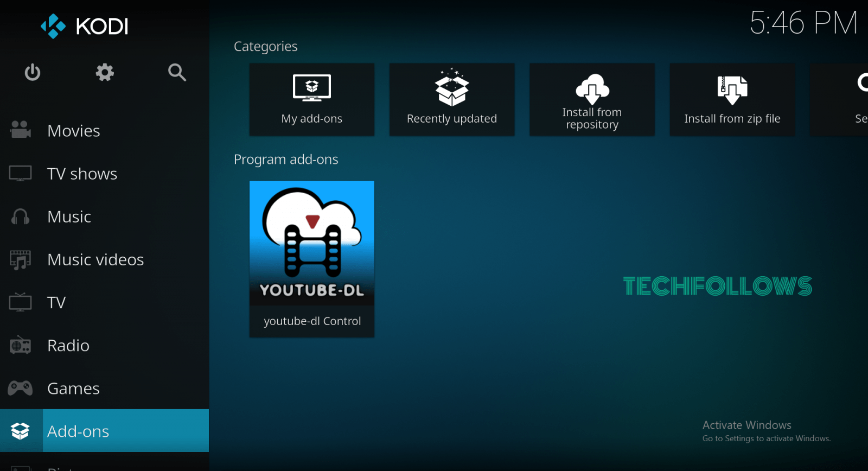The image size is (868, 471).
Task: Open the partially visible Search category tile
Action: coord(839,99)
